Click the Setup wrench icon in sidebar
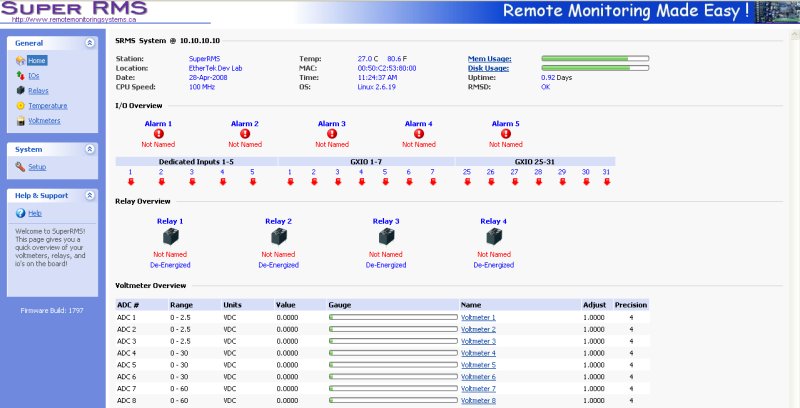Screen dimensions: 800x408 [20, 167]
